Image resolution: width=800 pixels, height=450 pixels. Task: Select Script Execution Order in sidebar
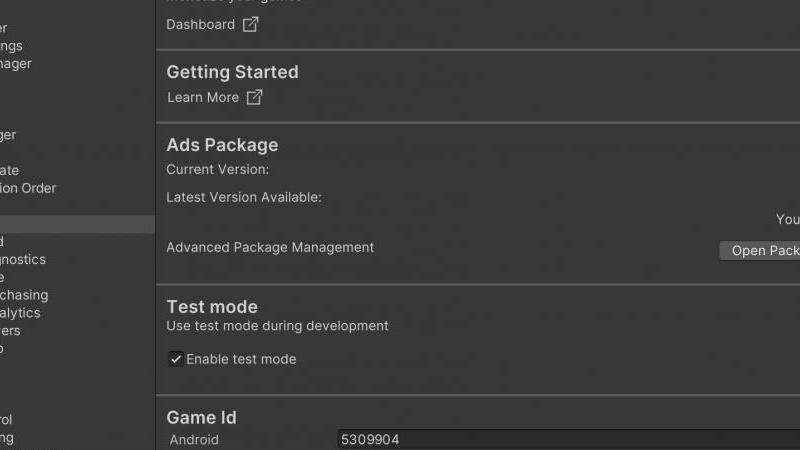pyautogui.click(x=28, y=188)
